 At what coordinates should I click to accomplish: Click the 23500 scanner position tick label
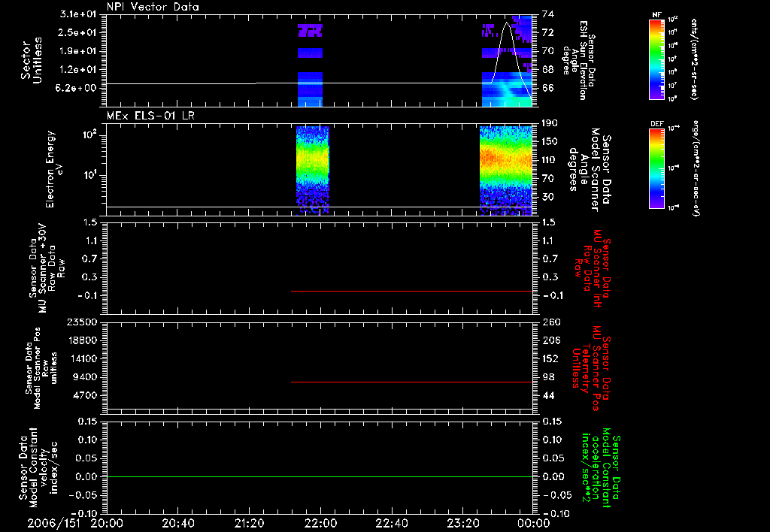82,322
